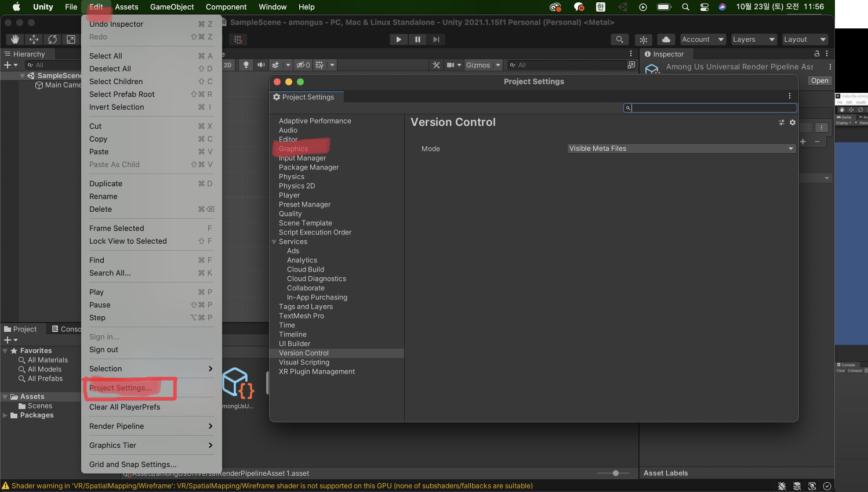Open the Component menu
Image resolution: width=868 pixels, height=492 pixels.
pos(226,7)
